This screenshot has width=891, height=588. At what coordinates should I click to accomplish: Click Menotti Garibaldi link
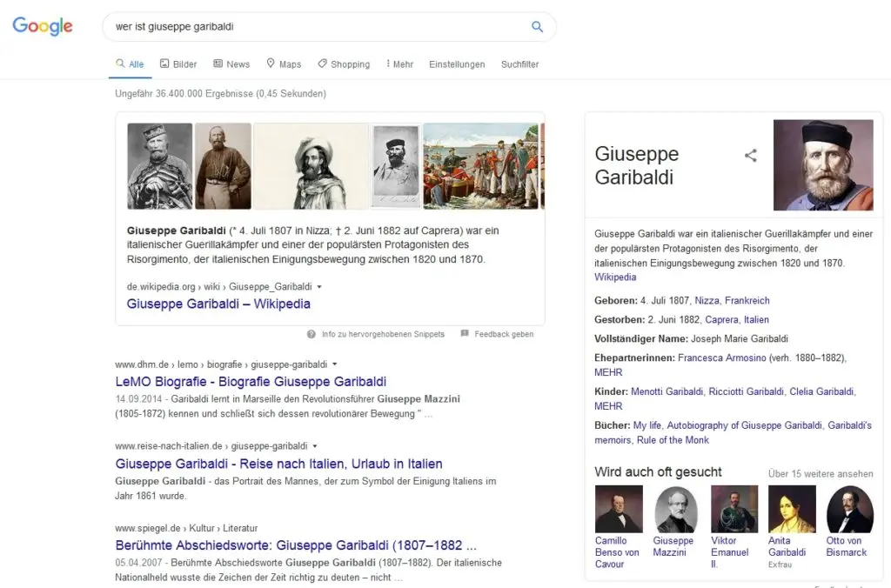click(x=667, y=391)
